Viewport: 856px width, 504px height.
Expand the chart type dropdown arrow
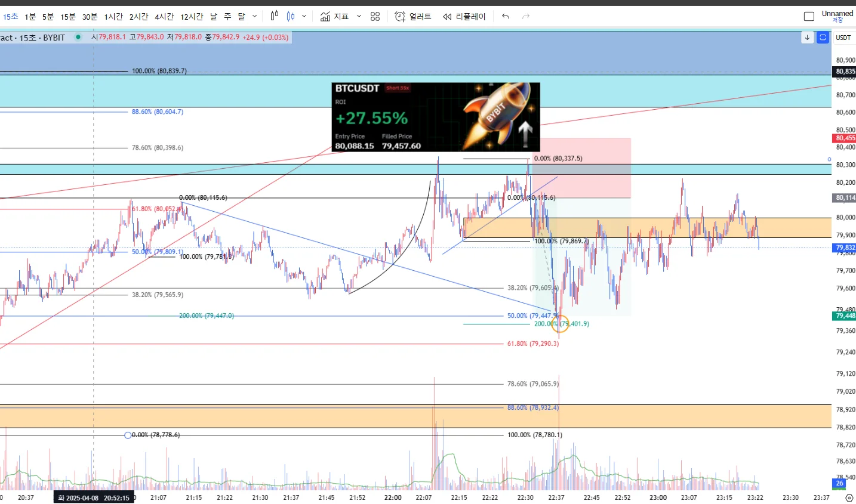(x=304, y=17)
